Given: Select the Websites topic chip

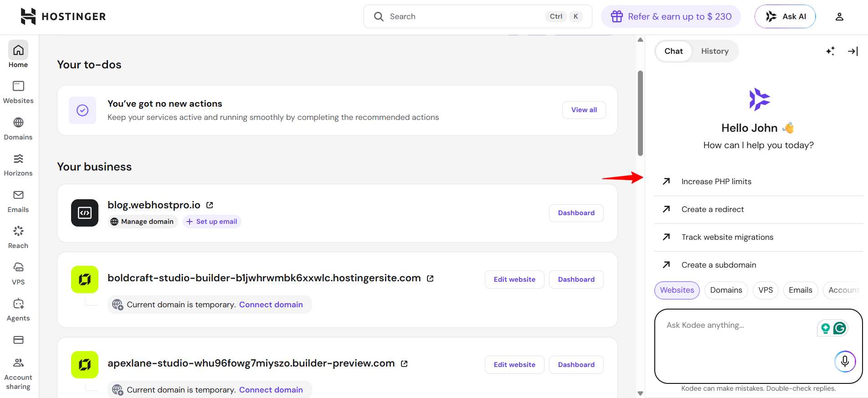Looking at the screenshot, I should coord(677,290).
